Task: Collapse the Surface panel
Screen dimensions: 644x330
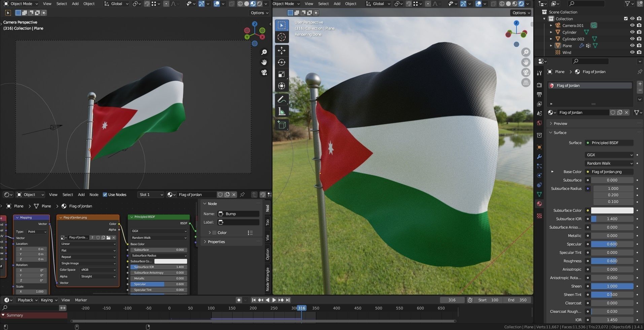Action: coord(560,133)
